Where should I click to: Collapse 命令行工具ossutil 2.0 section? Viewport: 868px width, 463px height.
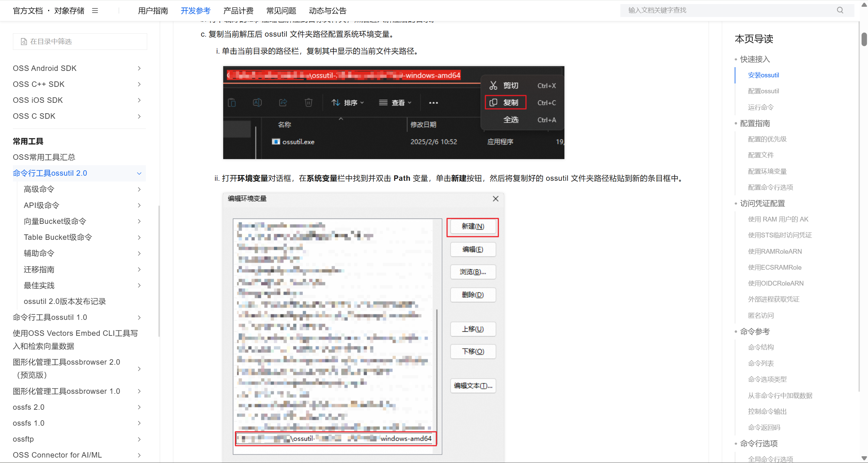coord(139,173)
